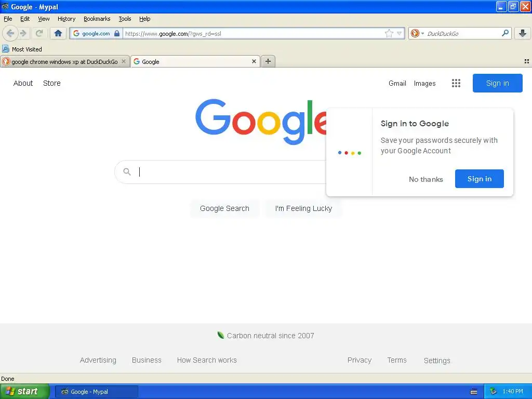
Task: Open the About link
Action: pyautogui.click(x=23, y=83)
